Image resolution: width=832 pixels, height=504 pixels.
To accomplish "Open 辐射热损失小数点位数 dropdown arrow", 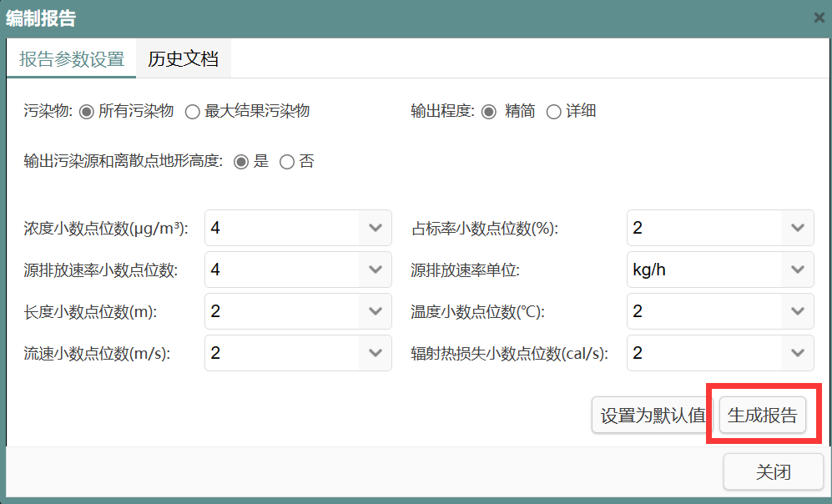I will click(x=797, y=353).
